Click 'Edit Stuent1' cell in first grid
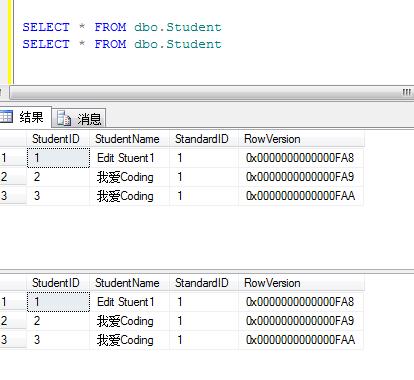This screenshot has width=414, height=380. pyautogui.click(x=130, y=158)
